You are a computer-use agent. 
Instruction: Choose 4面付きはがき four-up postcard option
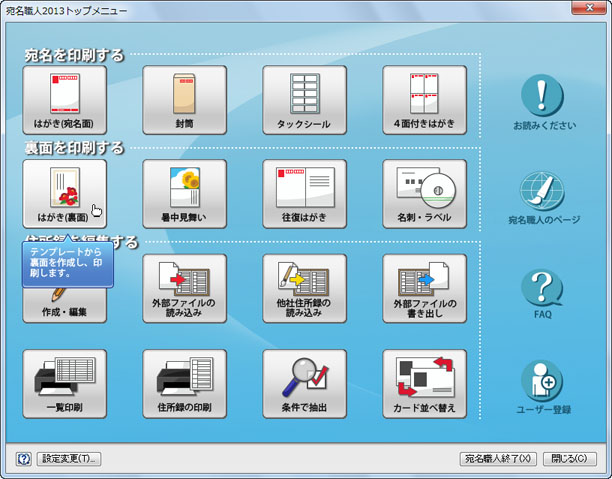tap(424, 100)
